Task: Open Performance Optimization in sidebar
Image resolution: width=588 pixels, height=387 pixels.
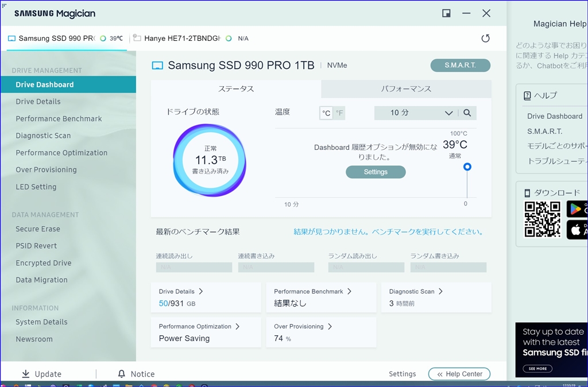Action: coord(61,153)
